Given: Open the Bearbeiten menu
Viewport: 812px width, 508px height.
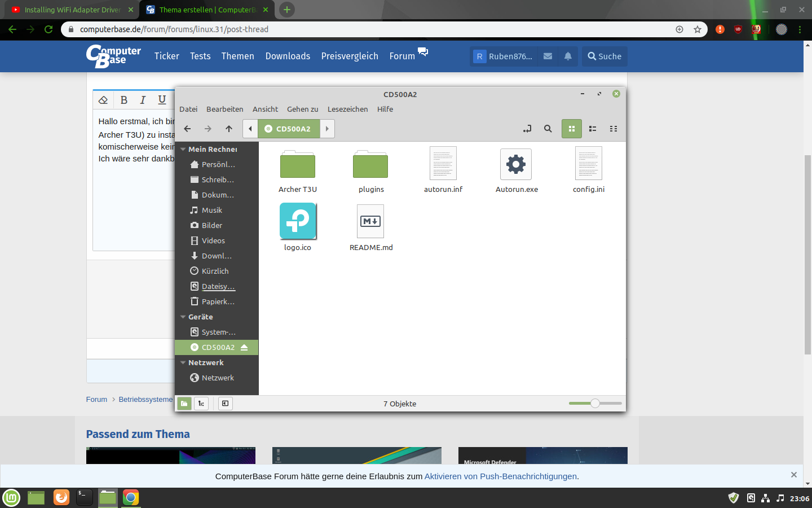Looking at the screenshot, I should coord(225,110).
